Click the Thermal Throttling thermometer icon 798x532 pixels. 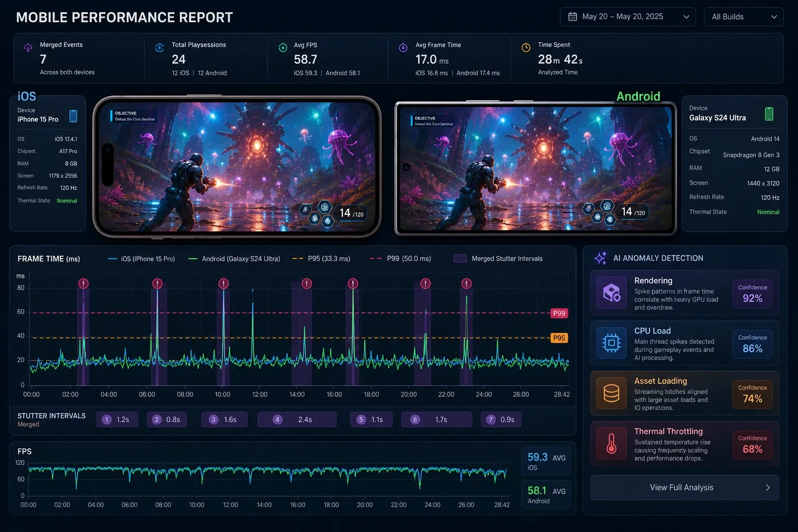point(611,444)
